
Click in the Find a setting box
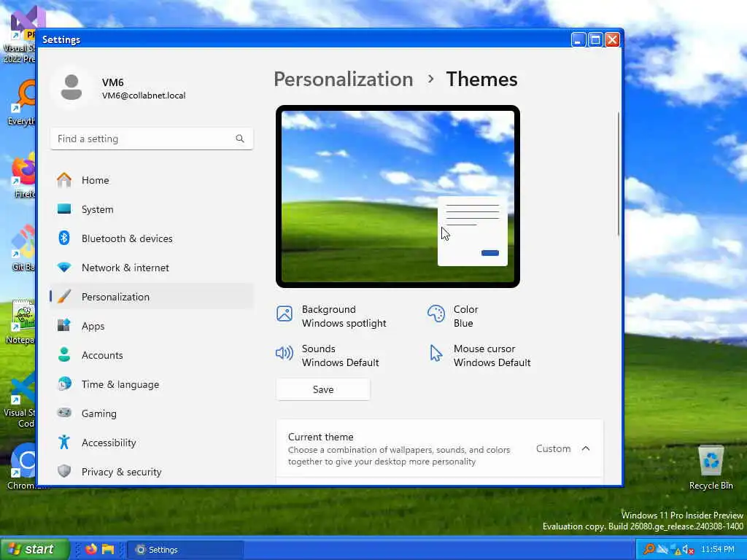[152, 139]
